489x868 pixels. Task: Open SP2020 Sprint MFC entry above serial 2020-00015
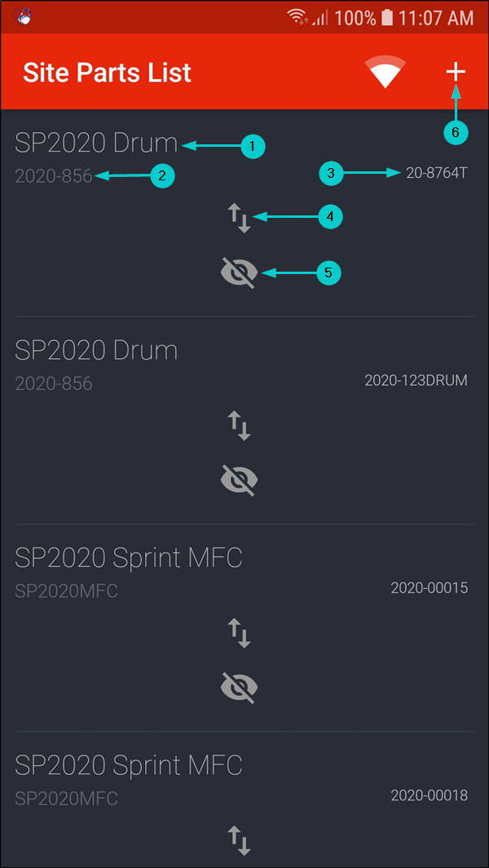click(x=129, y=558)
